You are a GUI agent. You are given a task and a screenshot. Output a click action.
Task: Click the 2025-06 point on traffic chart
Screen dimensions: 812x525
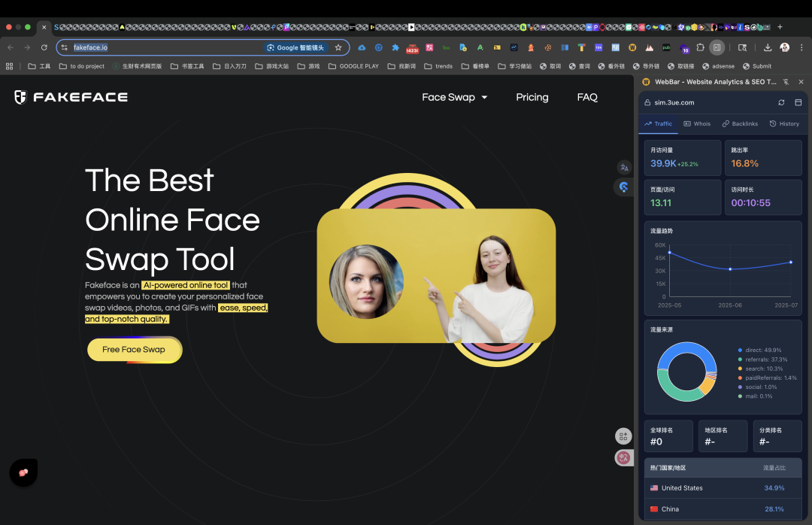tap(730, 269)
